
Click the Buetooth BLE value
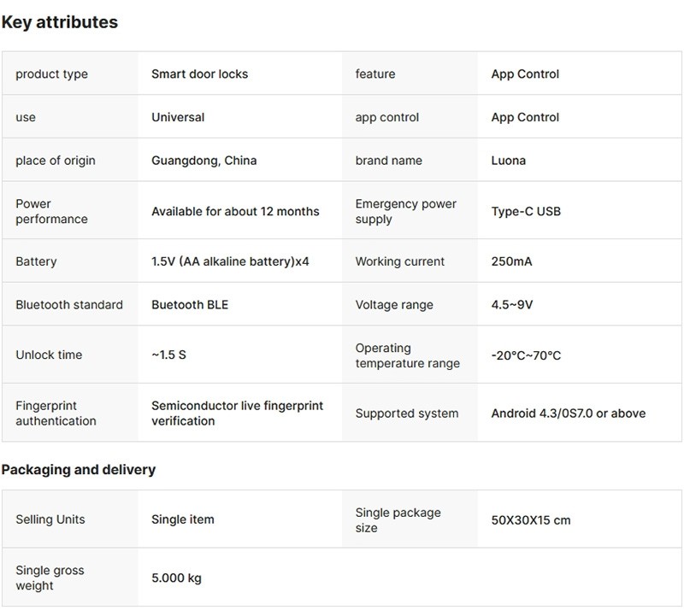190,305
